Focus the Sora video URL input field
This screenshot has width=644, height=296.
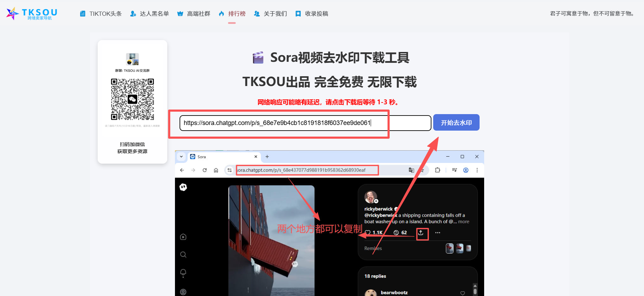(305, 123)
